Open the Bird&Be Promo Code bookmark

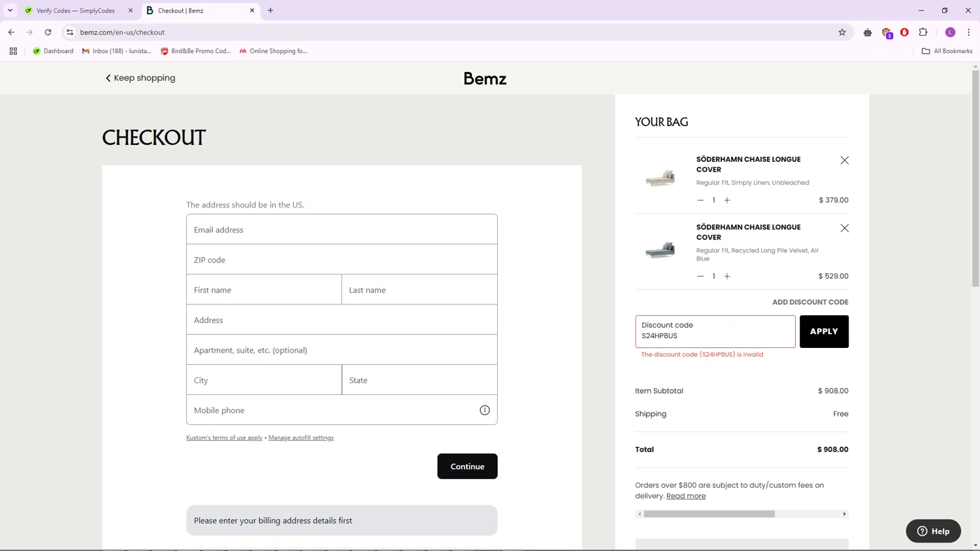click(196, 51)
